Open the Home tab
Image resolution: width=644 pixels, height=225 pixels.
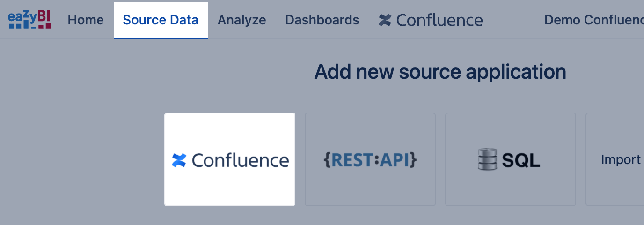pos(86,20)
